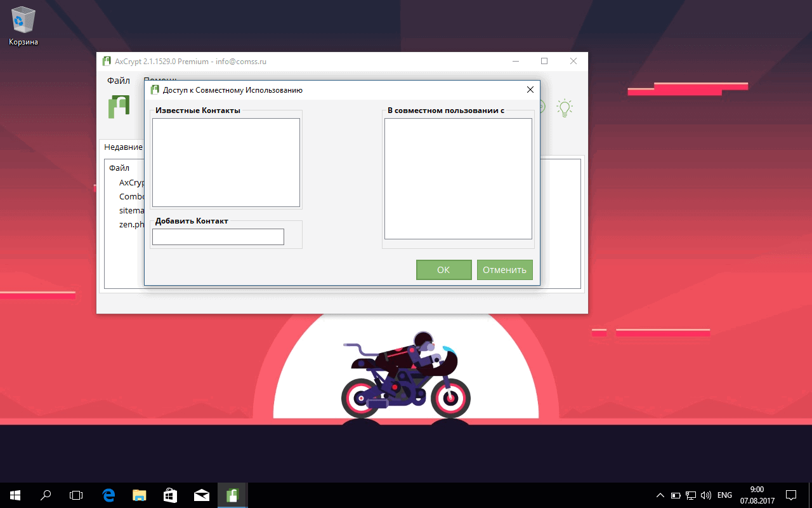This screenshot has width=812, height=508.
Task: Select the sitema... file row in AxCrypt list
Action: (x=132, y=210)
